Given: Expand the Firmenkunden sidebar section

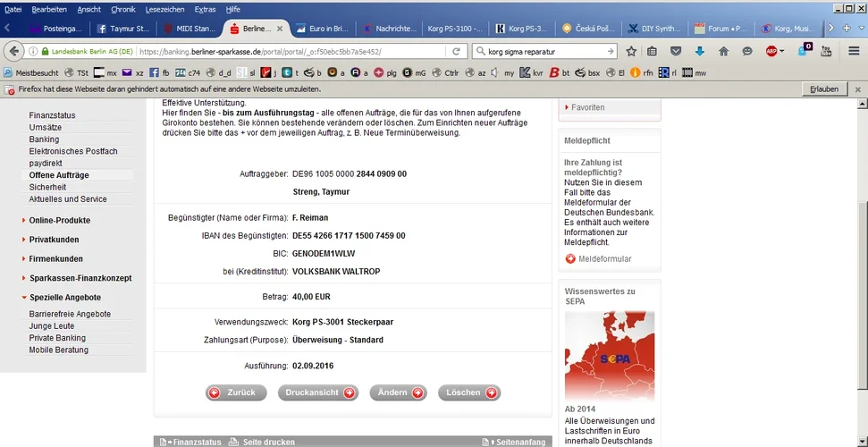Looking at the screenshot, I should 57,259.
